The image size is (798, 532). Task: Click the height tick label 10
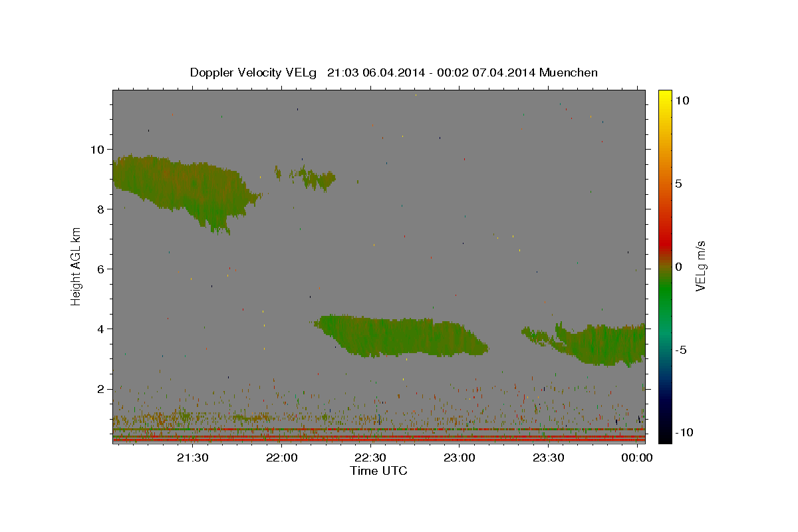tap(98, 149)
